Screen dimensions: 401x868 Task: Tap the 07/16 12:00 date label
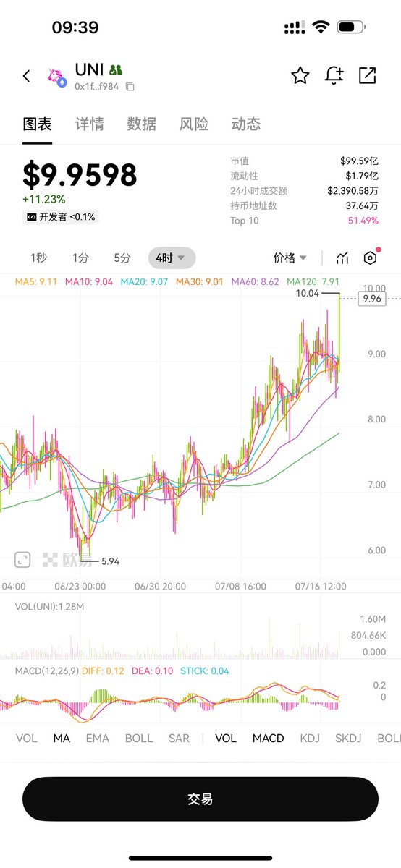(320, 586)
